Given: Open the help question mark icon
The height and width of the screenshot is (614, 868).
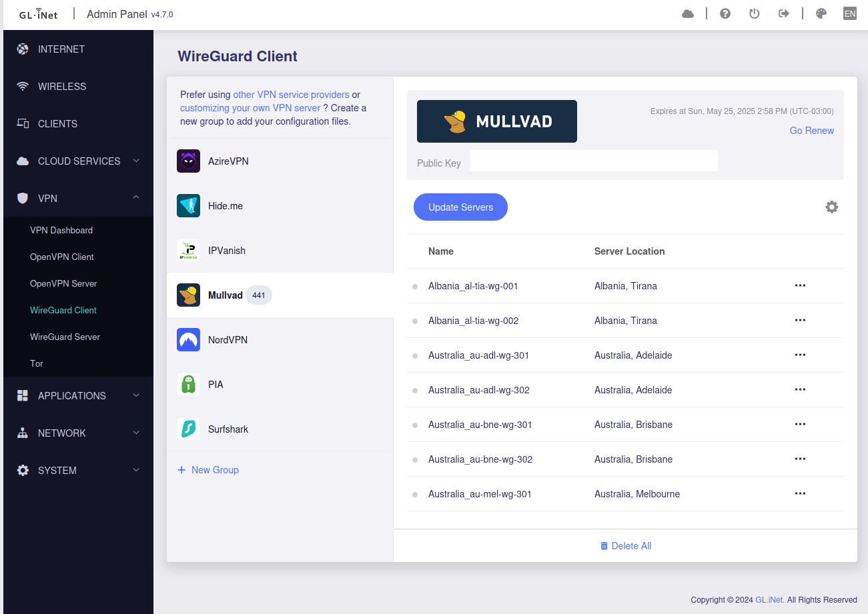Looking at the screenshot, I should click(x=725, y=14).
